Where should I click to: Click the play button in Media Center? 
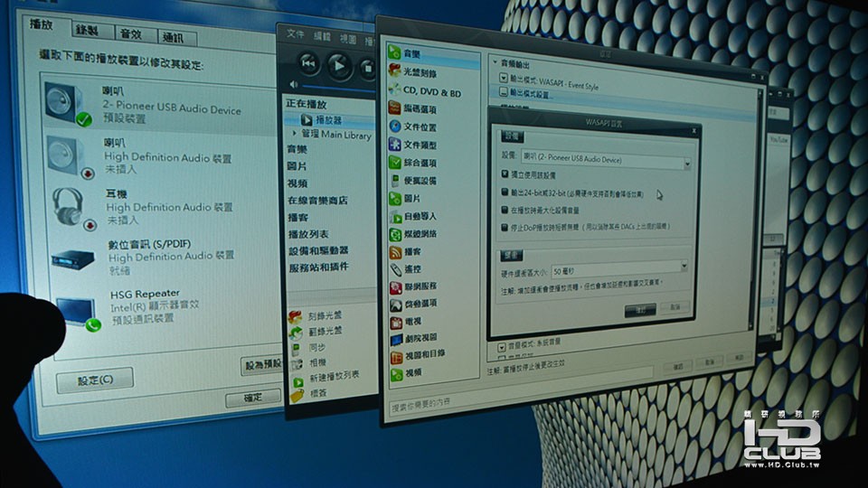(339, 66)
